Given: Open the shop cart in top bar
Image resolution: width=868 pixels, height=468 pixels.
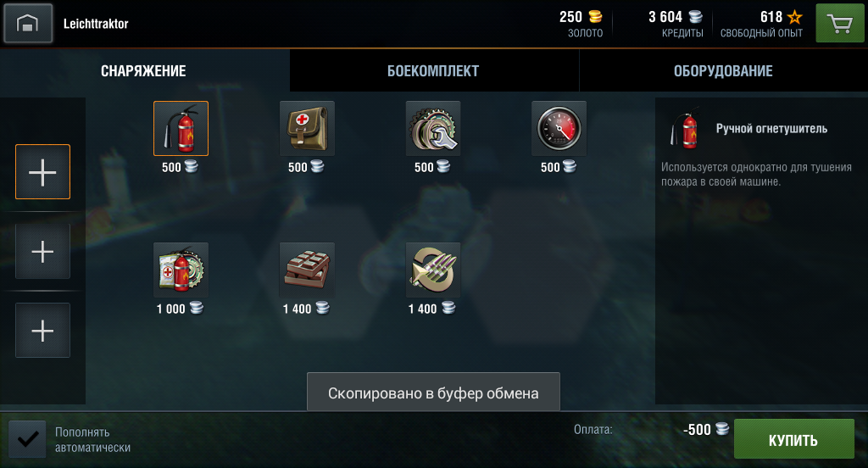Looking at the screenshot, I should 840,23.
